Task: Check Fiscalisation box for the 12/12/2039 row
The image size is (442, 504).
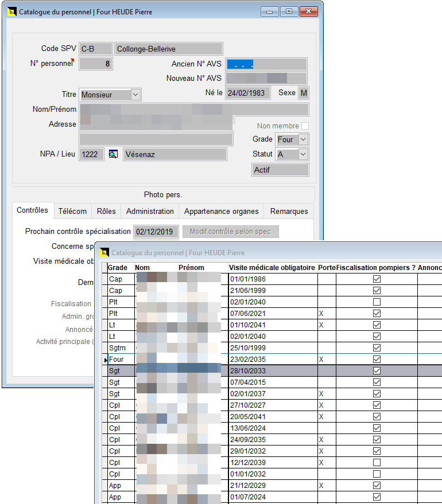Action: click(377, 463)
